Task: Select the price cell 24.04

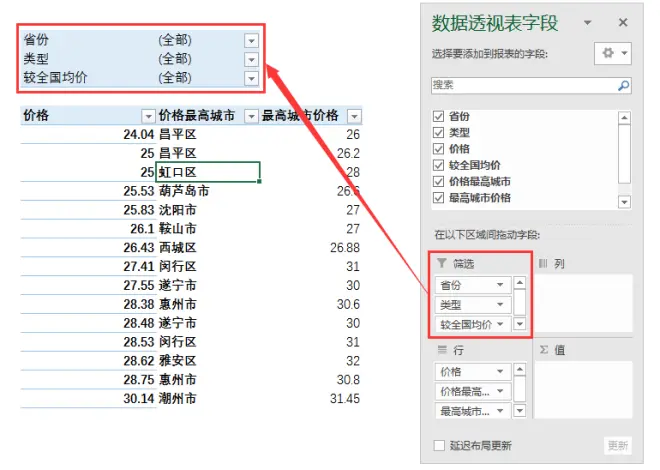Action: [88, 134]
